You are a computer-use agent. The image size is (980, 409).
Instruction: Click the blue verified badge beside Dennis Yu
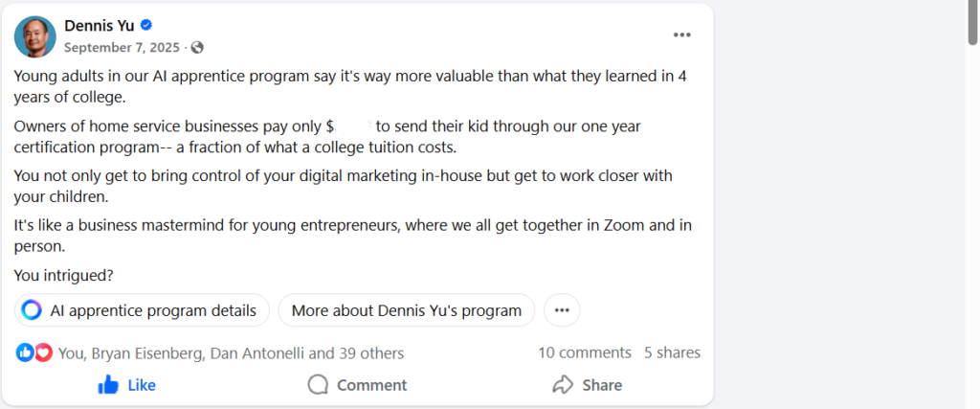click(x=146, y=25)
